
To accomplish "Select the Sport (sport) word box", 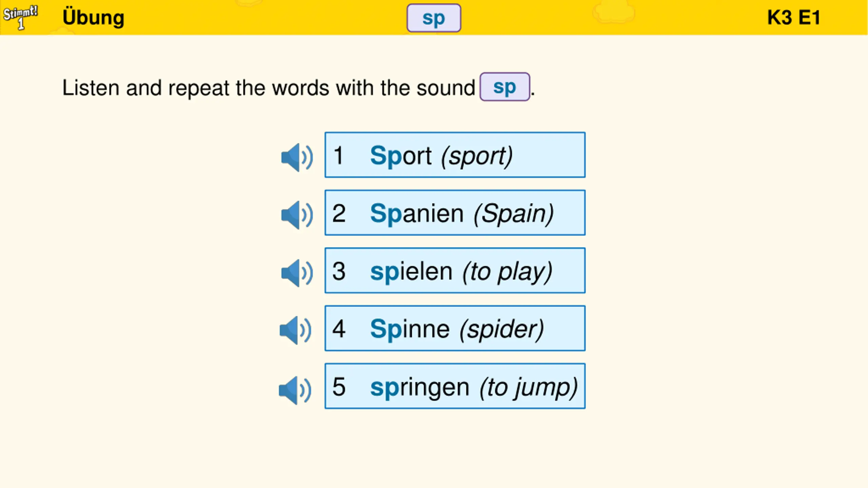I will tap(455, 155).
